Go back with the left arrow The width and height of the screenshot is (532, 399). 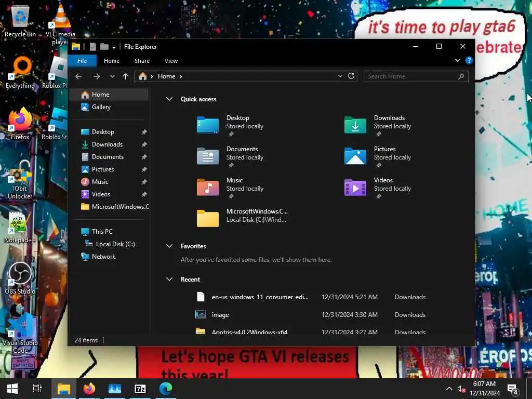[78, 76]
